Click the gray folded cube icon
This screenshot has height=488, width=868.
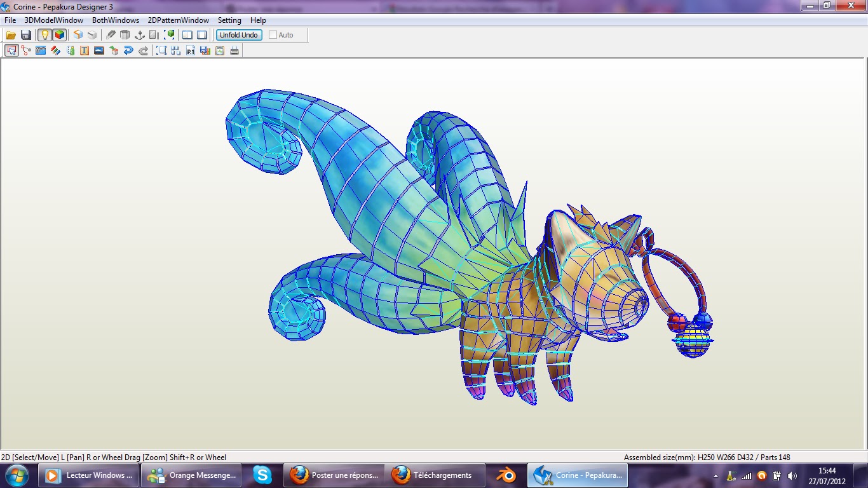tap(92, 35)
